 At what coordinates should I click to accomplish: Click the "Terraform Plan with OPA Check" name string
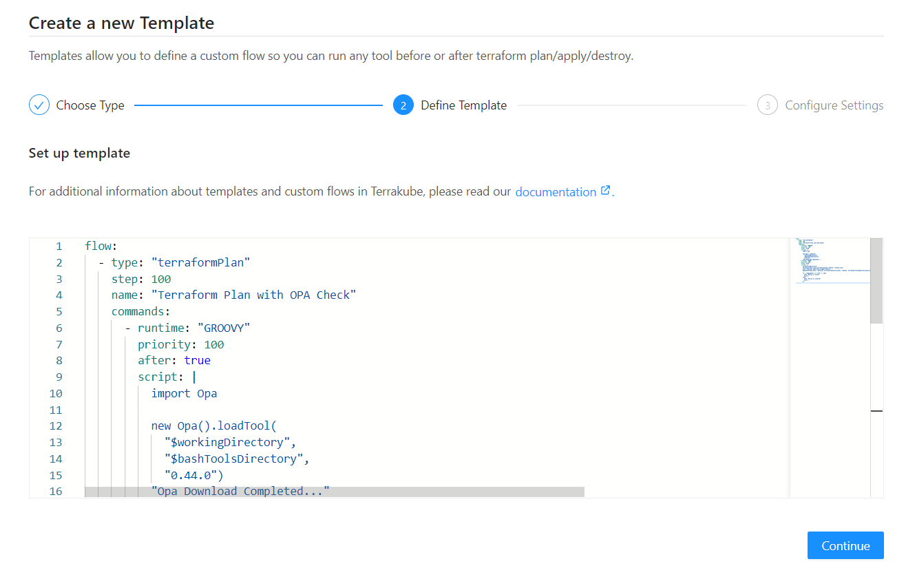[256, 295]
